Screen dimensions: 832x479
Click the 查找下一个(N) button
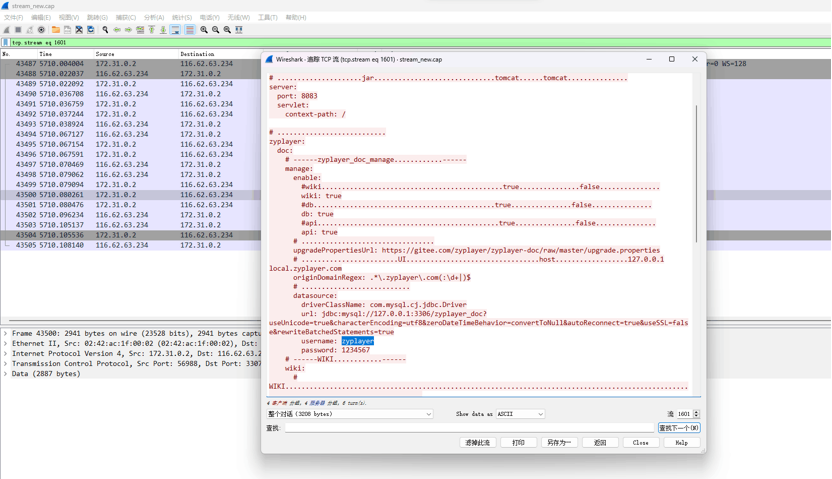(679, 428)
